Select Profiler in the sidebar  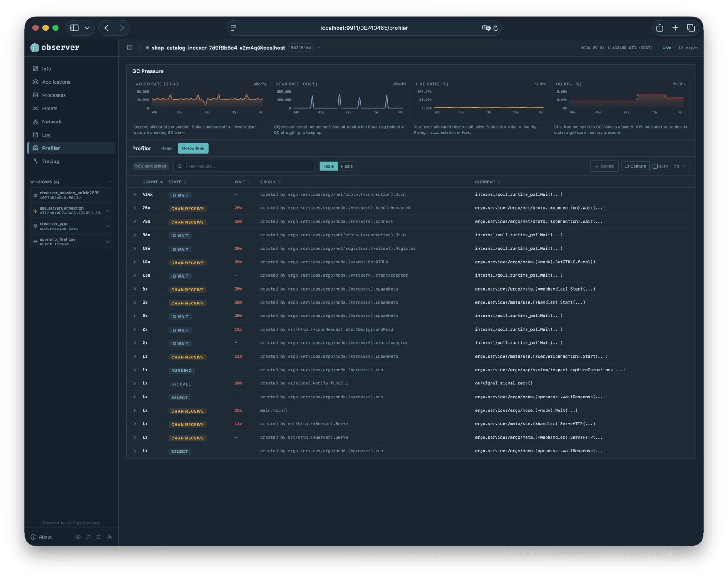click(71, 148)
